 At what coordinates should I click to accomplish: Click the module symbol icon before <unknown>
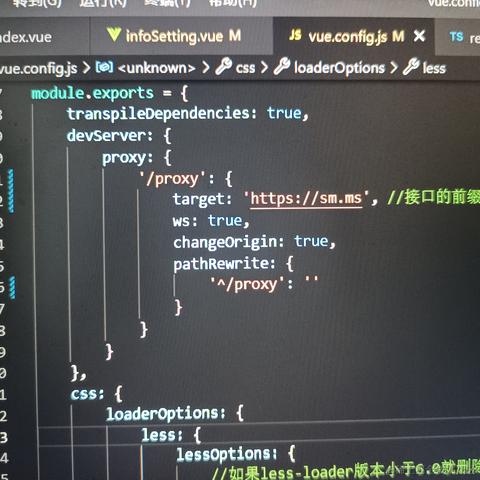[104, 67]
